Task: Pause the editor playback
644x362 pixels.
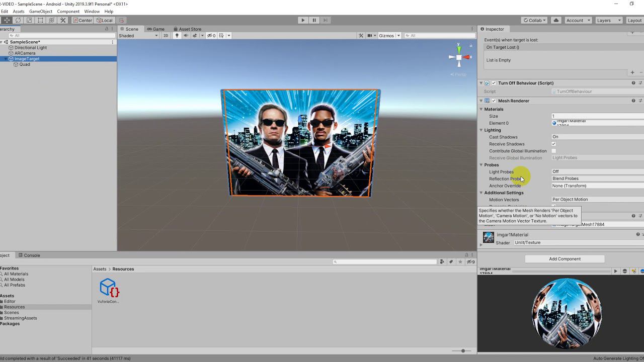Action: coord(314,20)
